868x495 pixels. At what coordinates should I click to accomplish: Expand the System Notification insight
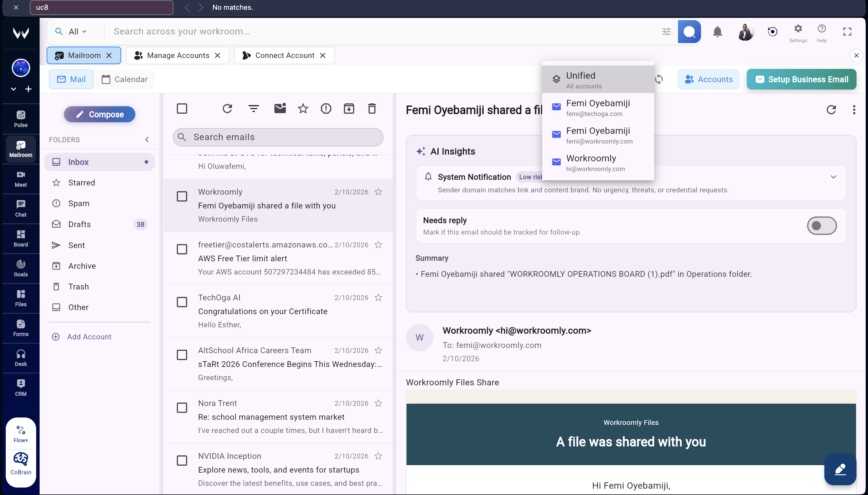pos(833,177)
